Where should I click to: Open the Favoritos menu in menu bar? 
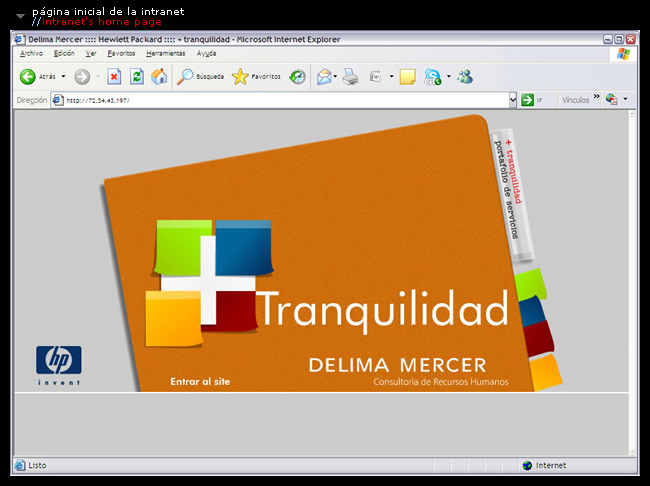click(121, 53)
